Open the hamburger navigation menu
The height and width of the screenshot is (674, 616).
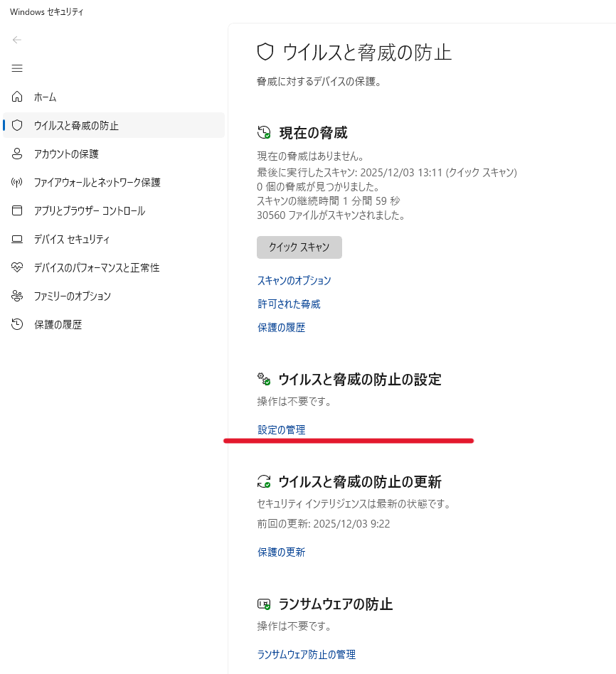[x=17, y=68]
